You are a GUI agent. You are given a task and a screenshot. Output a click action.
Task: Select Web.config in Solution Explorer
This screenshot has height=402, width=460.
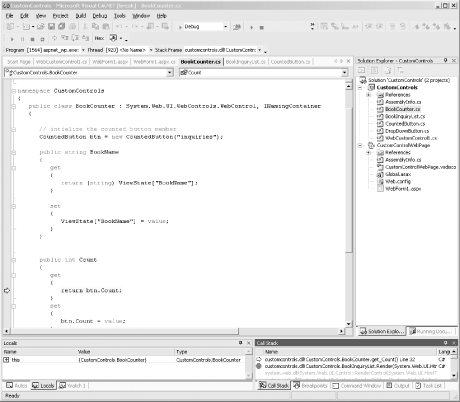[x=398, y=181]
